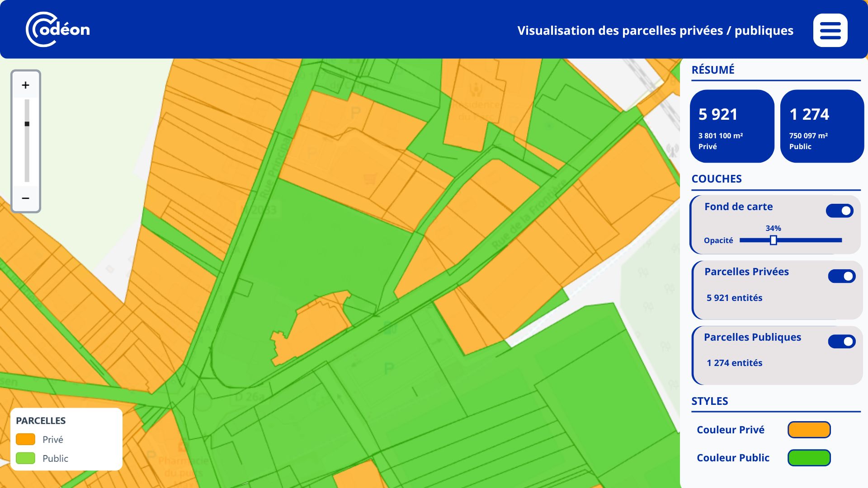
Task: Click the STYLES section heading
Action: pyautogui.click(x=709, y=401)
